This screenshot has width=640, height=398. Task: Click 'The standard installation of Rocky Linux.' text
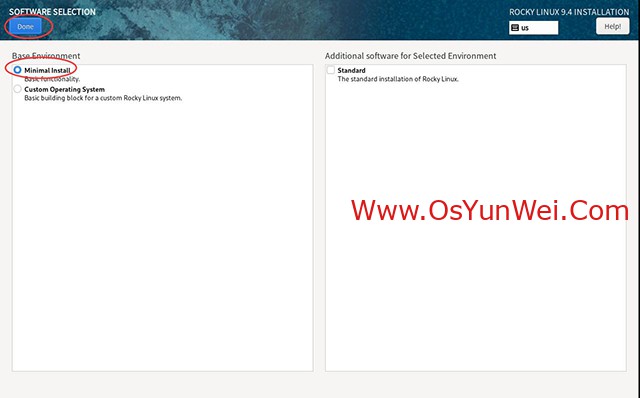pos(398,79)
